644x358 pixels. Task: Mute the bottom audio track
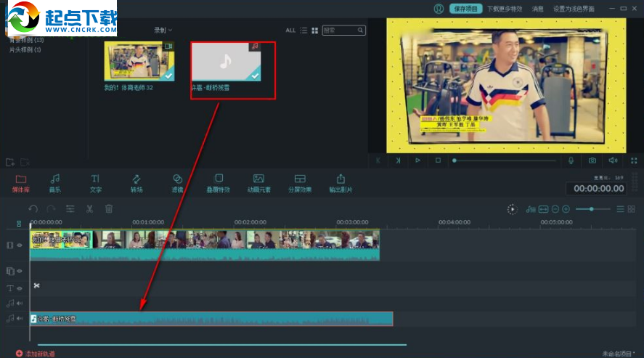point(20,318)
